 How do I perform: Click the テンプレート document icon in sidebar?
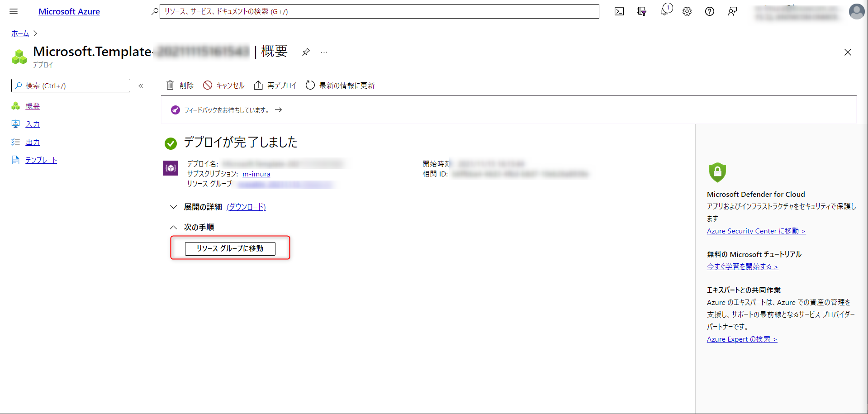16,160
